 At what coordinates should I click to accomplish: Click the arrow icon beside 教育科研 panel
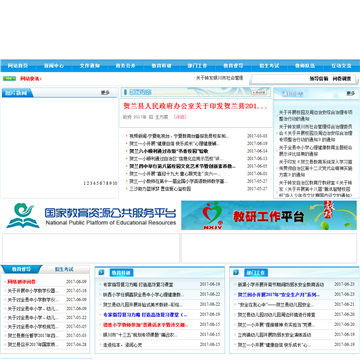coord(101,273)
